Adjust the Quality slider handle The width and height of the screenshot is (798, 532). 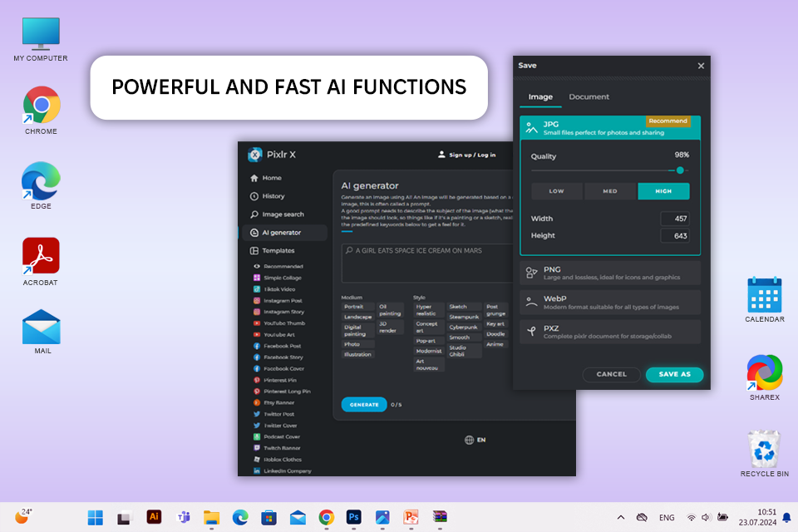[x=680, y=170]
